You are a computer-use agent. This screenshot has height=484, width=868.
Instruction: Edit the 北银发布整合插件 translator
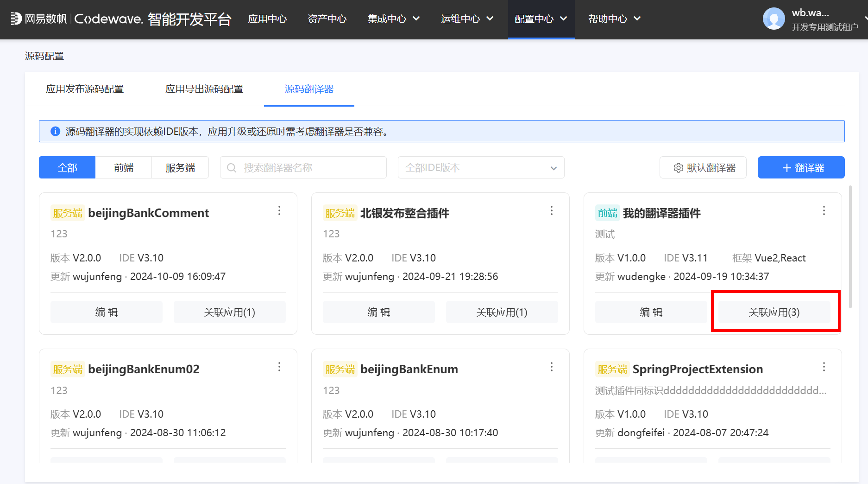tap(379, 312)
